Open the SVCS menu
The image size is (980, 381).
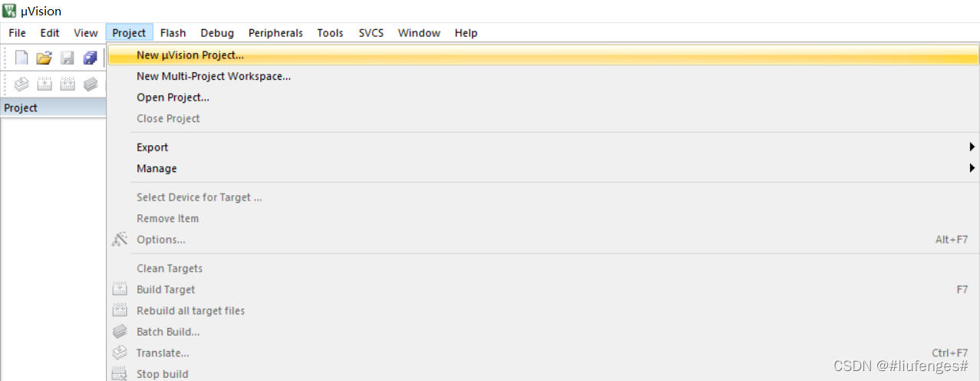(x=371, y=33)
